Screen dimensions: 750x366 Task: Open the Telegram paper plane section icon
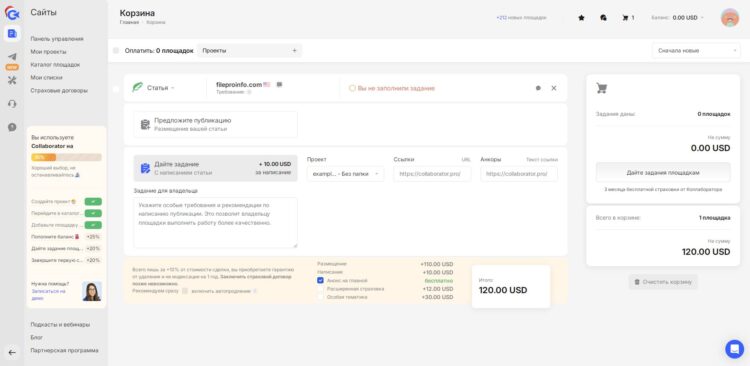[12, 56]
